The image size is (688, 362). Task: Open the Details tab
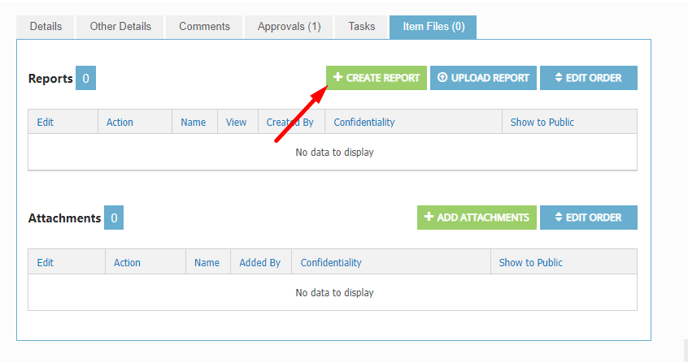pyautogui.click(x=46, y=27)
